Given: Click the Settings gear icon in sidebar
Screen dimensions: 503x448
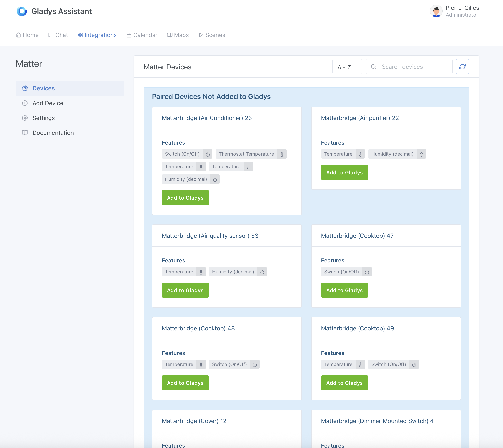Looking at the screenshot, I should 25,118.
